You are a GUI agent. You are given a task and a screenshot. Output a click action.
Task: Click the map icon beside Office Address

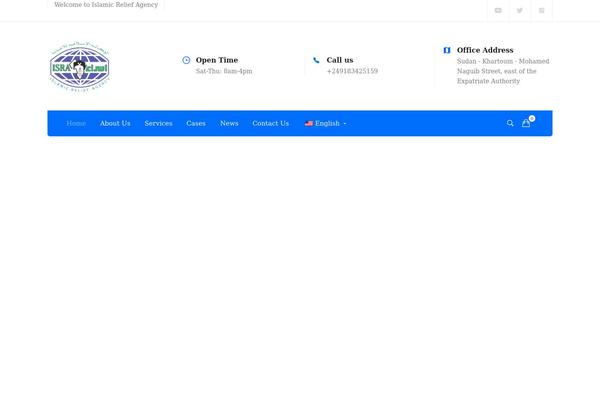point(447,50)
